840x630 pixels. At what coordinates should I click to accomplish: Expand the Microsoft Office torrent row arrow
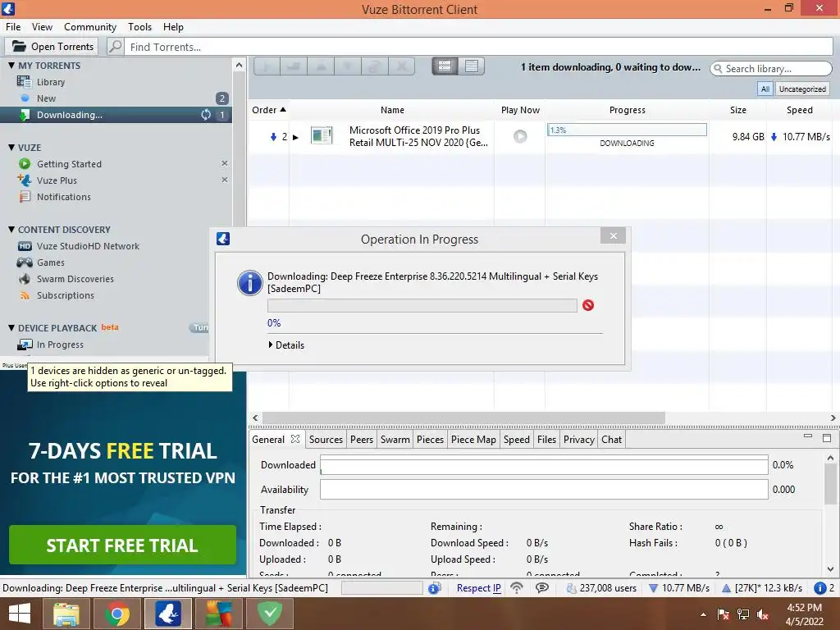click(x=295, y=137)
